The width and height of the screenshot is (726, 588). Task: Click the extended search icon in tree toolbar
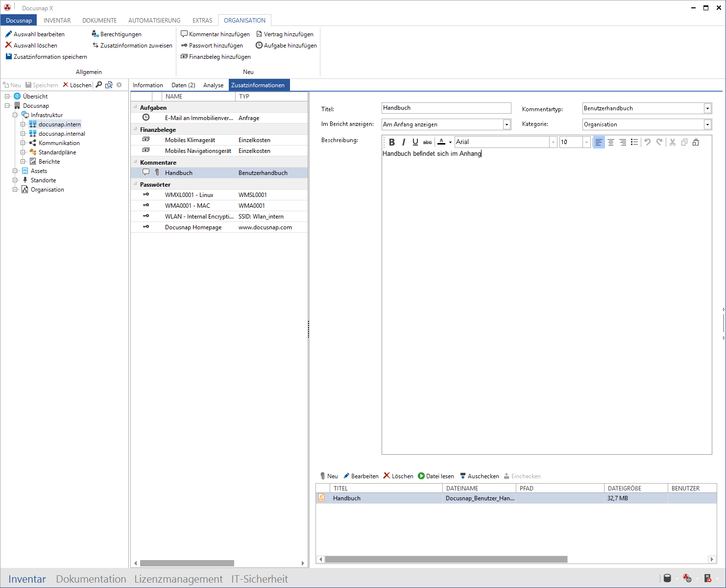click(x=109, y=85)
